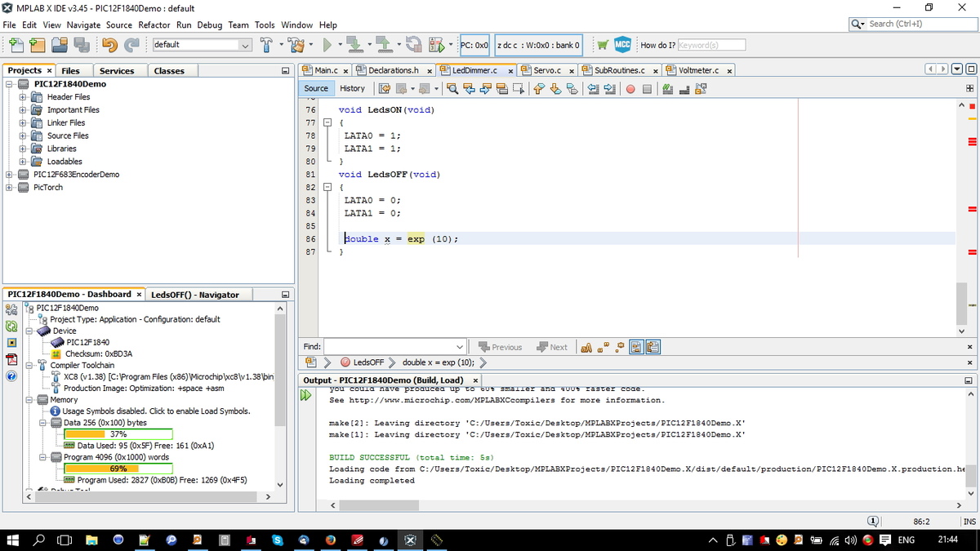The width and height of the screenshot is (980, 551).
Task: Open the device datasheet PDF icon
Action: point(12,358)
